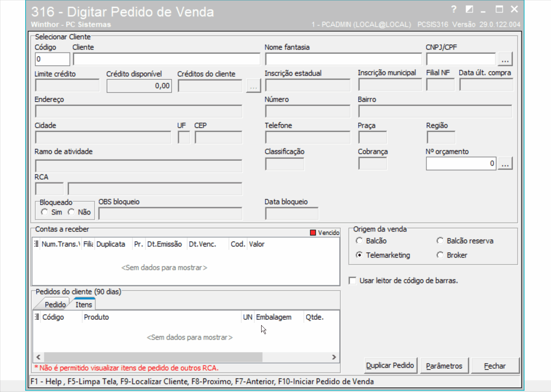This screenshot has height=392, width=551.
Task: Sort by Duplicata column header
Action: [113, 244]
